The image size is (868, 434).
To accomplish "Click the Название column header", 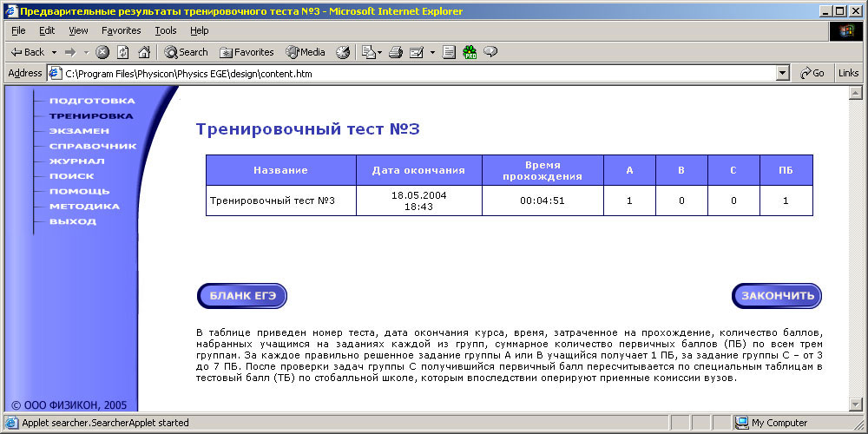I will point(280,170).
